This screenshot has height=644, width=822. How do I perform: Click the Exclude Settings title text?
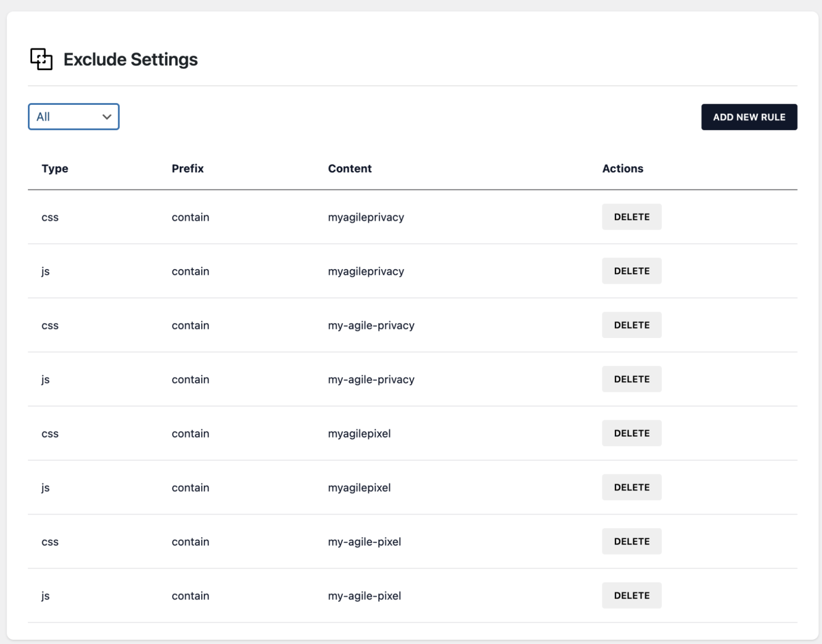pos(131,59)
